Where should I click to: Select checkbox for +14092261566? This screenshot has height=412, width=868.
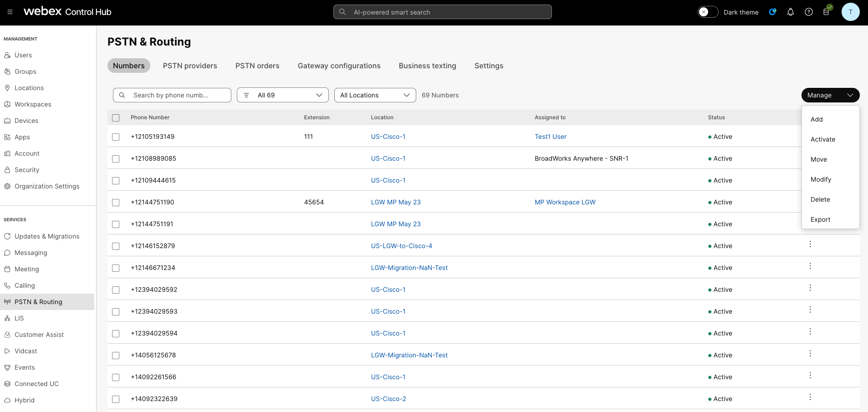pyautogui.click(x=116, y=377)
